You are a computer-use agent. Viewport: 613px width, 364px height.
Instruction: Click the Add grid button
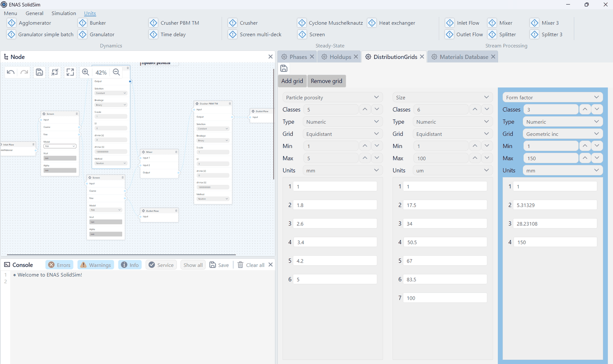point(292,81)
